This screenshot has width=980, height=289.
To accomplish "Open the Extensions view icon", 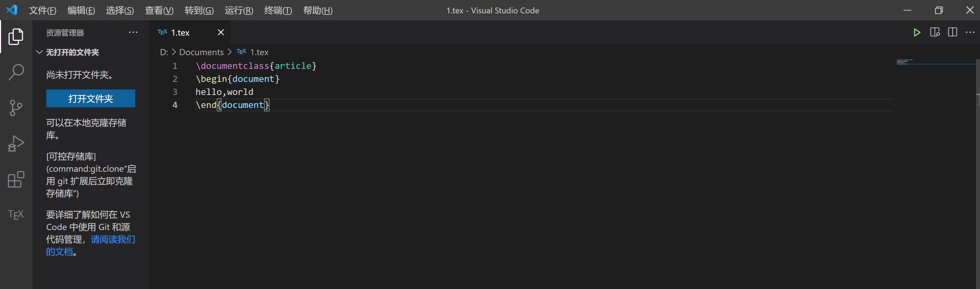I will (x=16, y=179).
